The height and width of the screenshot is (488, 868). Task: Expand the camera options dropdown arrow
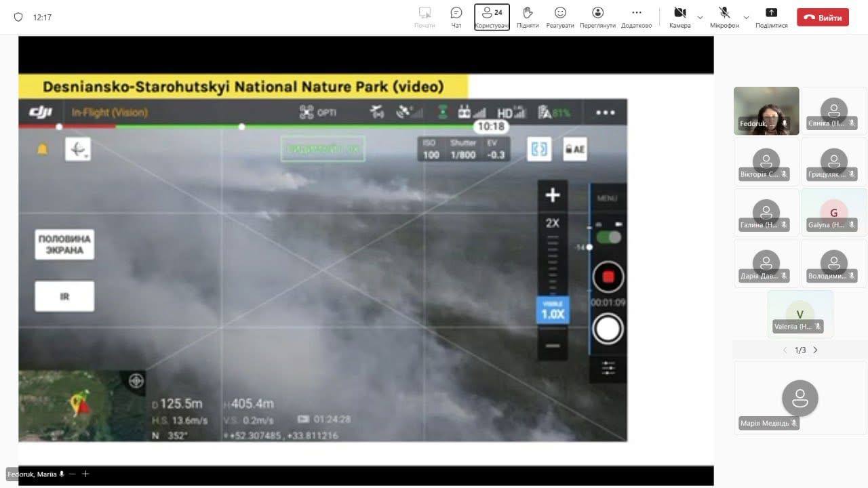[700, 18]
